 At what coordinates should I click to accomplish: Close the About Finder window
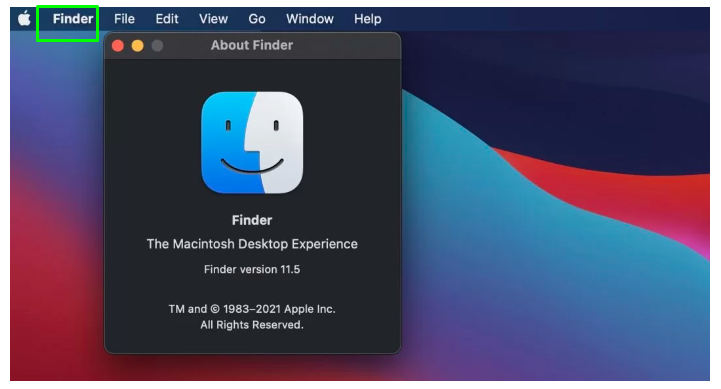point(118,46)
